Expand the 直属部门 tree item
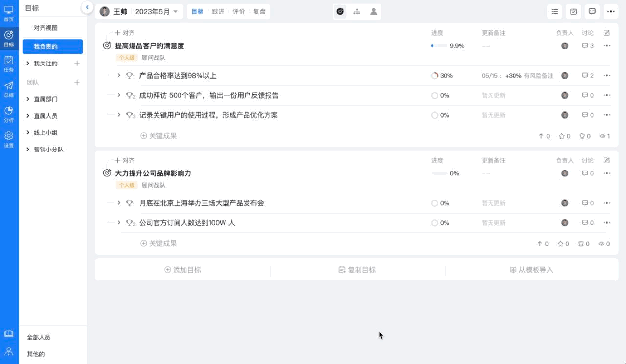The width and height of the screenshot is (626, 364). coord(28,99)
